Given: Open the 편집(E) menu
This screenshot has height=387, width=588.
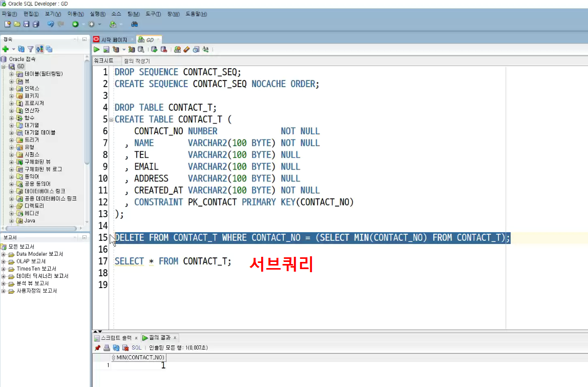Looking at the screenshot, I should [x=31, y=14].
